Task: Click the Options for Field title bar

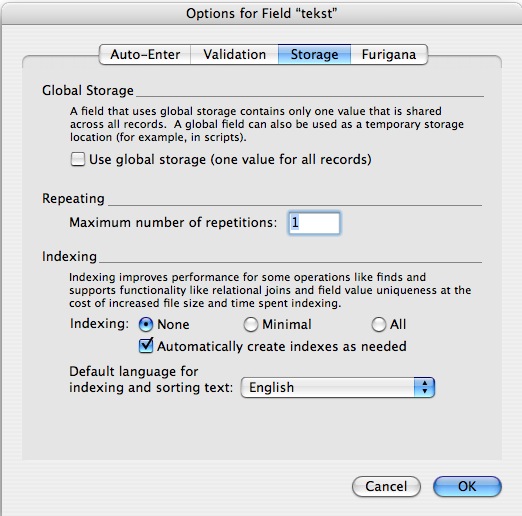Action: [x=261, y=13]
